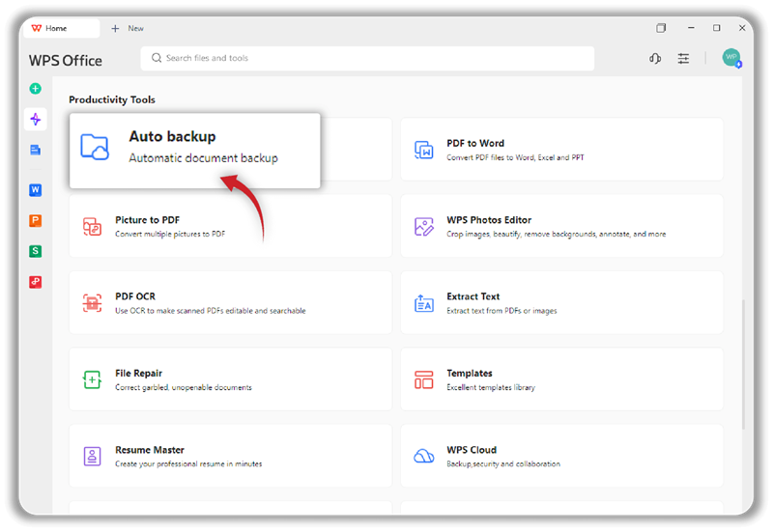773x532 pixels.
Task: Click the WPS logo on Home tab
Action: coord(37,28)
